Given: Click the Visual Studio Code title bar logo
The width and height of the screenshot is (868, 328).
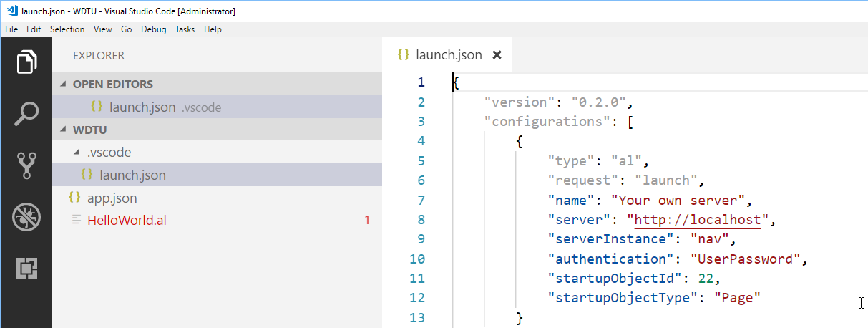Looking at the screenshot, I should click(x=10, y=11).
